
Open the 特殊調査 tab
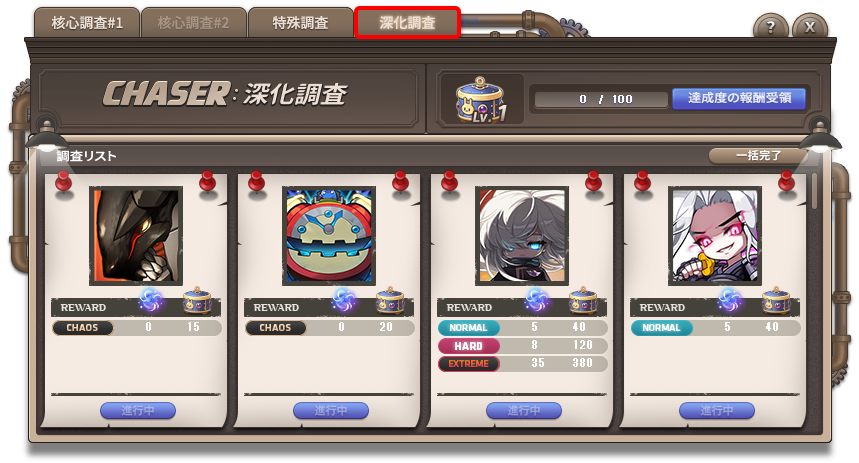coord(300,23)
